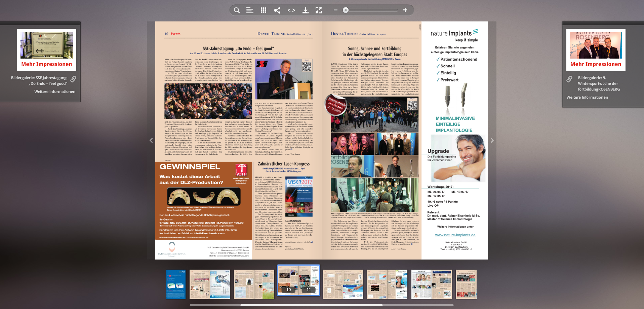Click left panel Weitere Informationen

55,92
